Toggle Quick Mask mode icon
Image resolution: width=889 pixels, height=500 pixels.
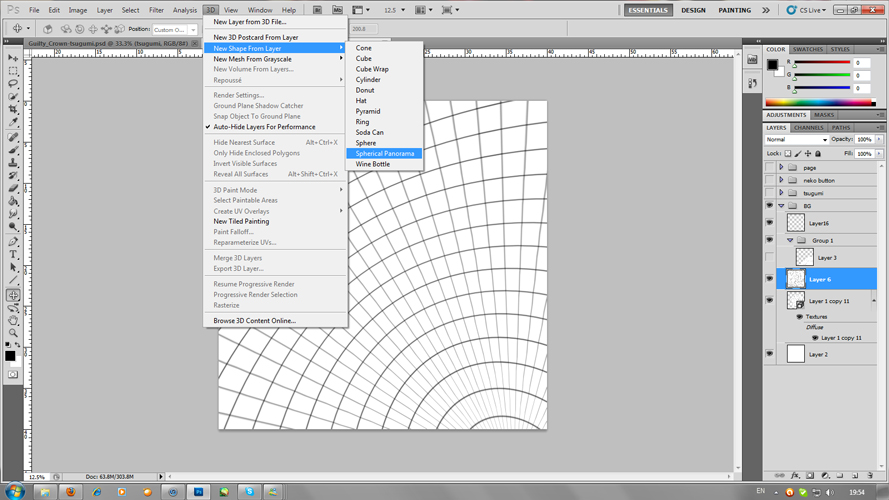13,375
